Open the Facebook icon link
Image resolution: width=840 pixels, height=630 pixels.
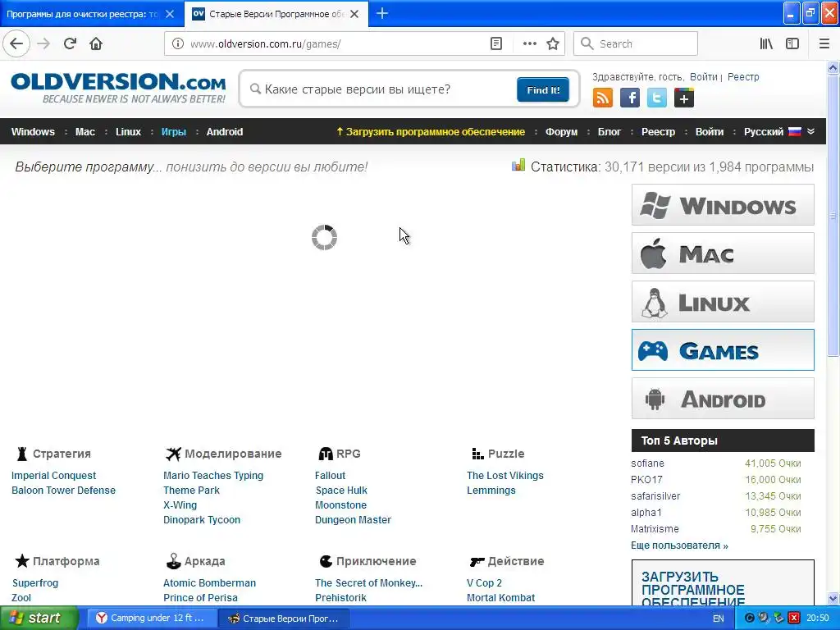(630, 98)
